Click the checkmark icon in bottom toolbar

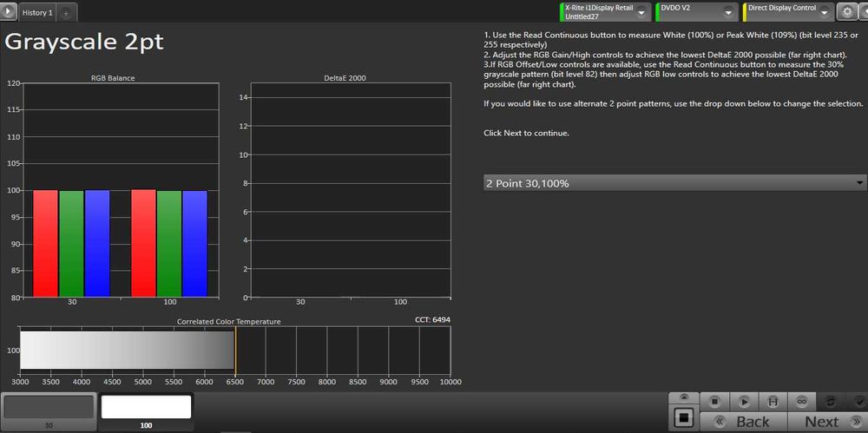click(858, 402)
